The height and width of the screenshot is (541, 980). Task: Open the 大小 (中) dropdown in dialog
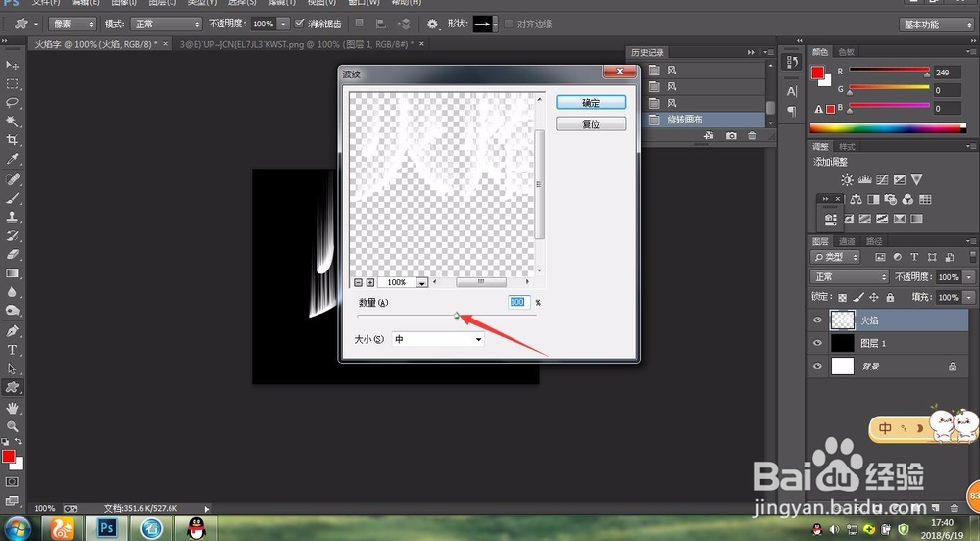[x=437, y=339]
